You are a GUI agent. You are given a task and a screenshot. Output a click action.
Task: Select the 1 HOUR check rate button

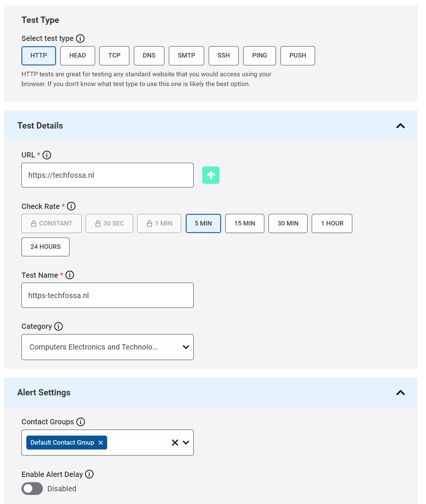[332, 223]
